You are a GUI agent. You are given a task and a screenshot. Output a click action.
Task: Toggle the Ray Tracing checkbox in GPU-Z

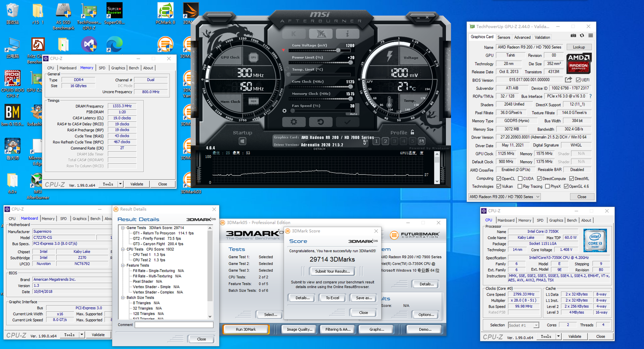(520, 186)
